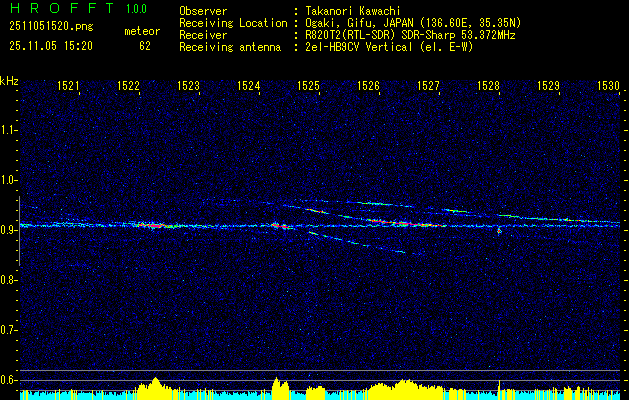This screenshot has height=400, width=629.
Task: Click the 1.1 kHz frequency label
Action: click(8, 130)
